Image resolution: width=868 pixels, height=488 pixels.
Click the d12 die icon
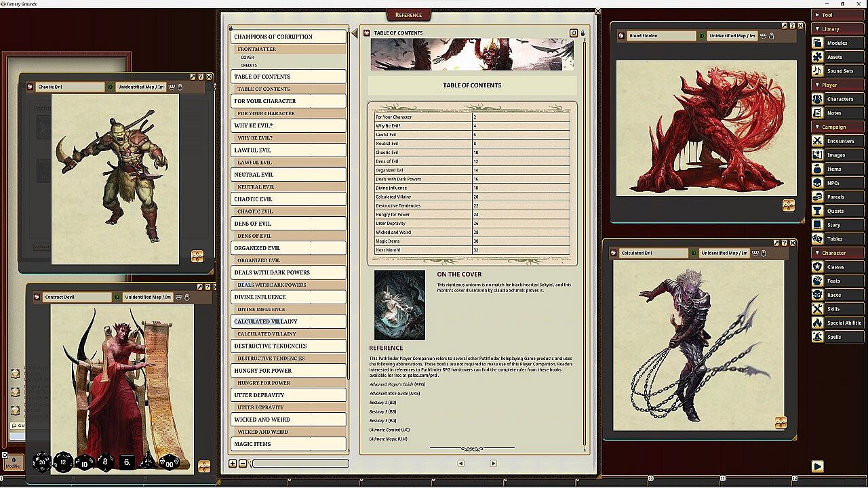click(x=63, y=462)
